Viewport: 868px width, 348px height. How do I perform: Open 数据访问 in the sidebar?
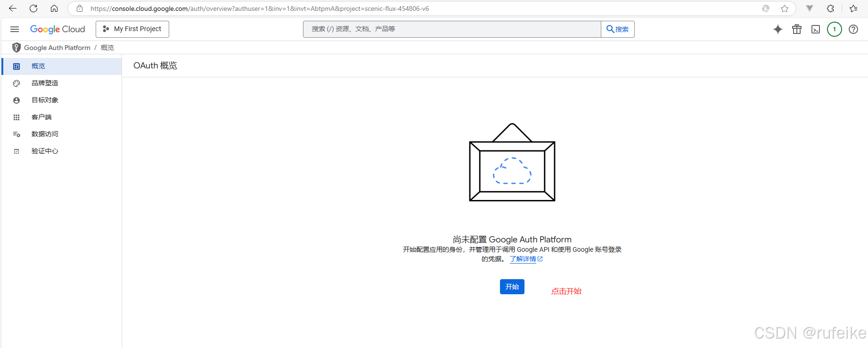tap(62, 134)
